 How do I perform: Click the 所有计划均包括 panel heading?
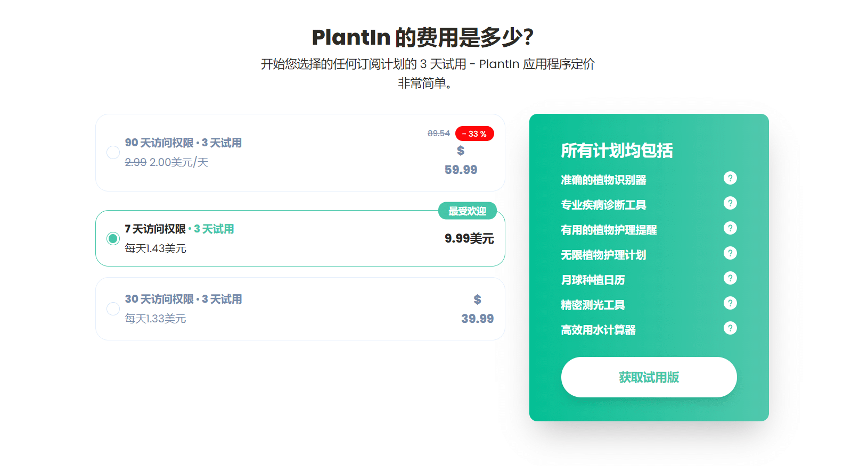(617, 151)
